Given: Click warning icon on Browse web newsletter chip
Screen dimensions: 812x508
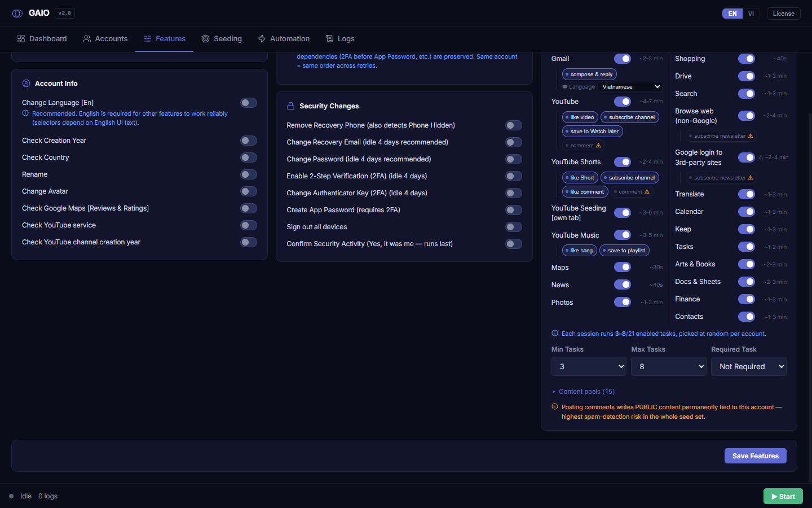Looking at the screenshot, I should [x=751, y=136].
